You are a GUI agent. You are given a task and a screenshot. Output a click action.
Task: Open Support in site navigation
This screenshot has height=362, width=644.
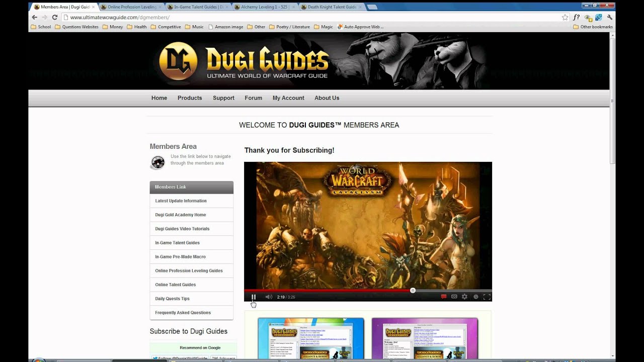point(223,98)
